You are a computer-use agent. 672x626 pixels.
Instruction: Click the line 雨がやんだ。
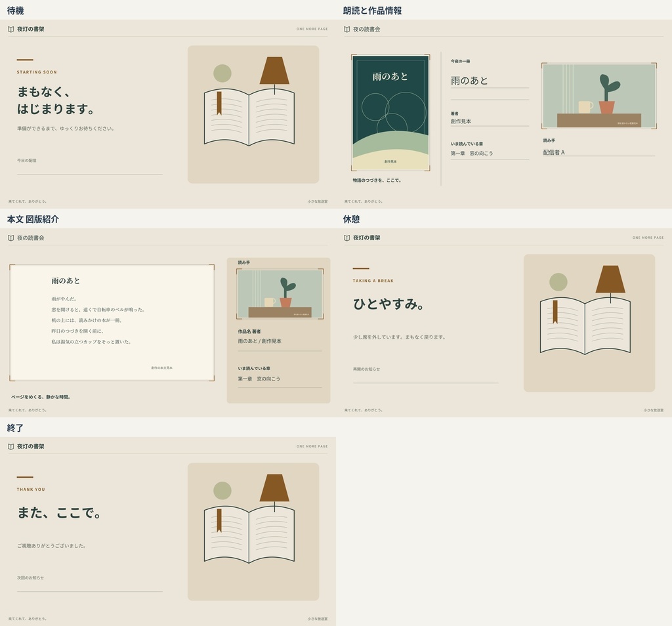click(x=64, y=299)
